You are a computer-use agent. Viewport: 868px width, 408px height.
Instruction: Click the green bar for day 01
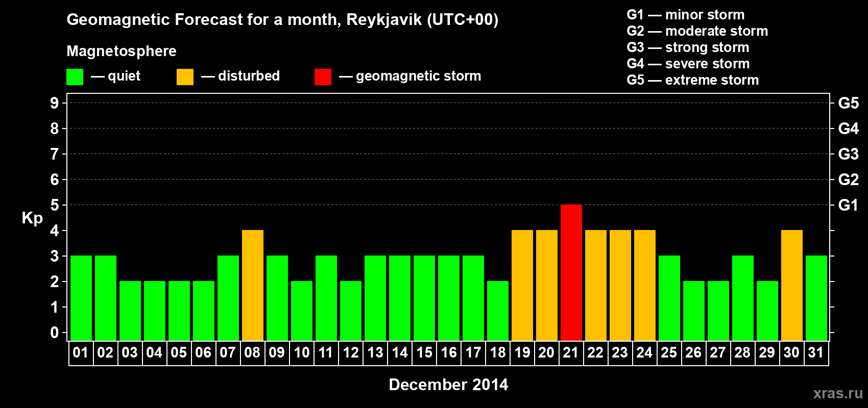[x=81, y=298]
